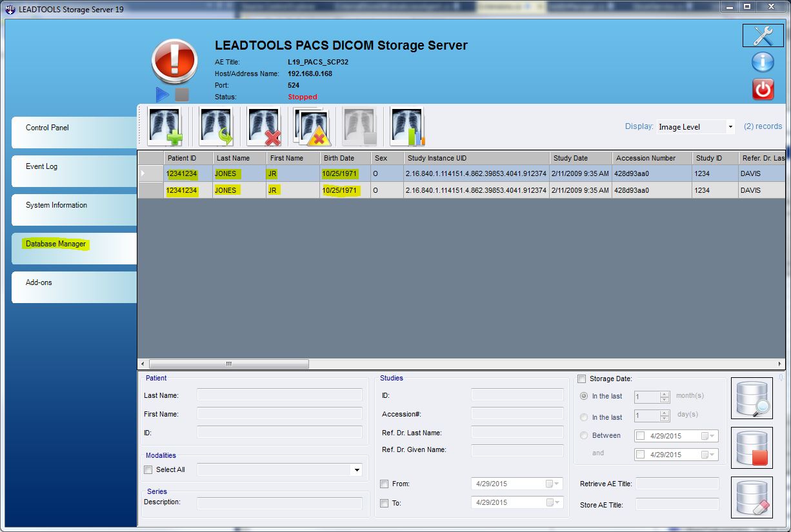
Task: Click the delete study warning icon
Action: 310,125
